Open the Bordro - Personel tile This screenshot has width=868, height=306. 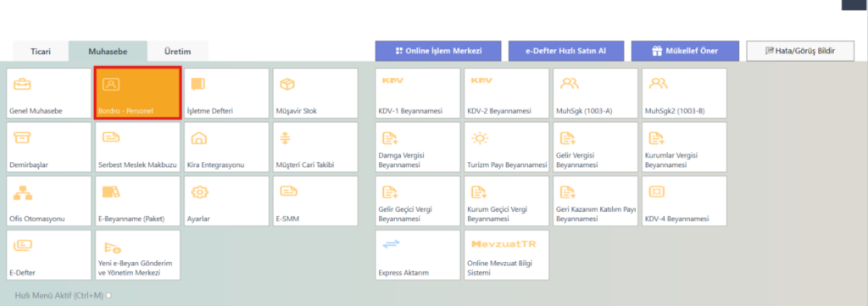coord(137,93)
